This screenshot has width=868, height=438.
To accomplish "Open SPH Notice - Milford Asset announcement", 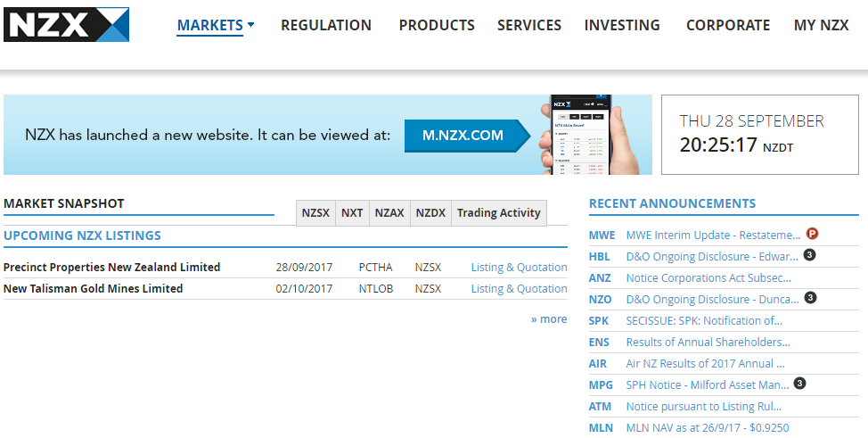I will [708, 385].
